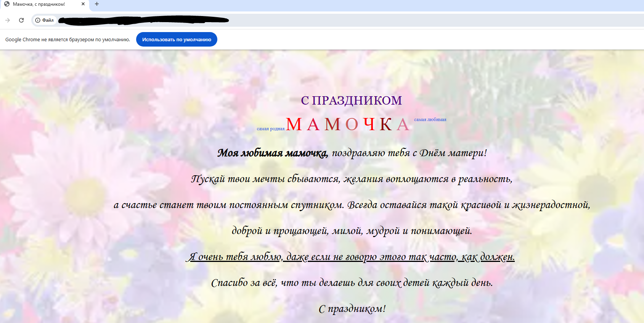Viewport: 644px width, 323px height.
Task: Click the globe favicon on the tab
Action: coord(6,4)
